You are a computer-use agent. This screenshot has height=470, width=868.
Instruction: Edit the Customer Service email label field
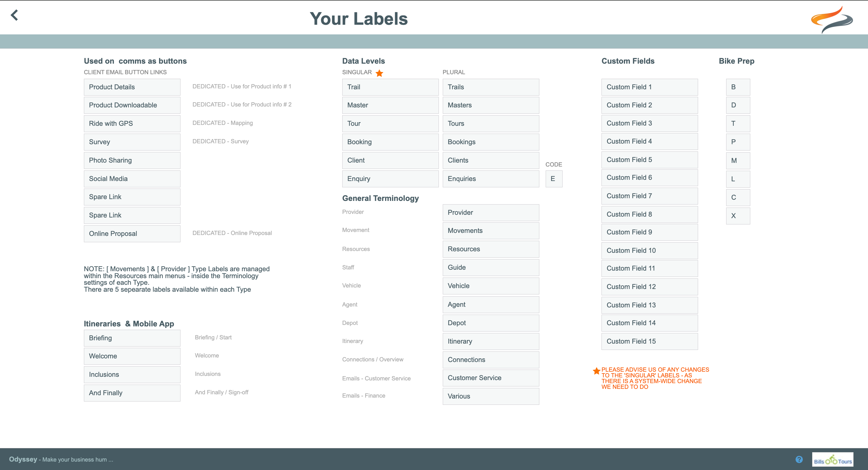[491, 378]
